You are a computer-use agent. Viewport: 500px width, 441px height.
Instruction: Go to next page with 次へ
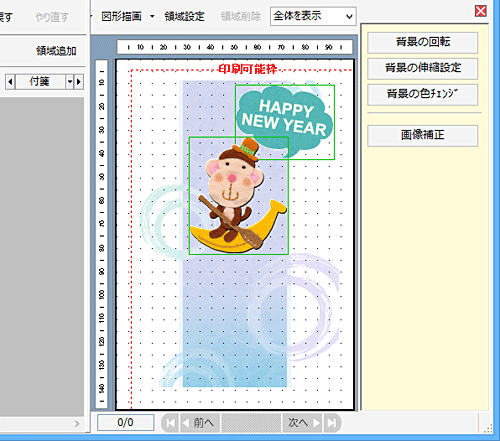coord(302,423)
